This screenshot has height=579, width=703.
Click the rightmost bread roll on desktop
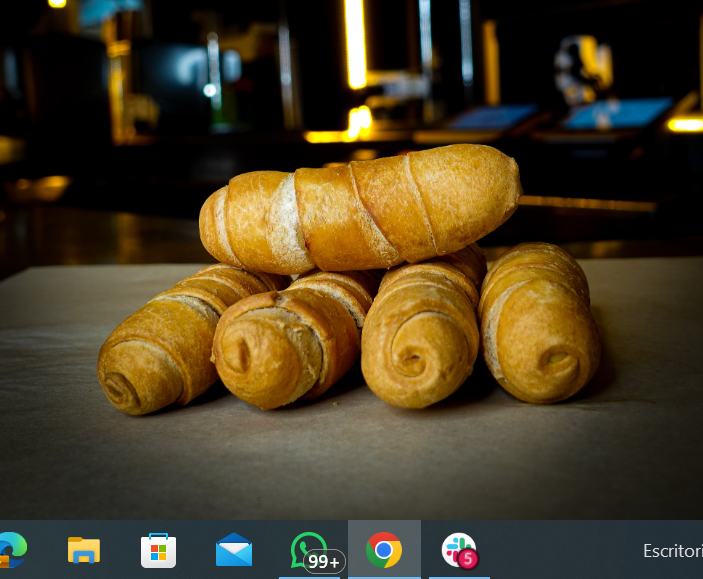click(540, 325)
